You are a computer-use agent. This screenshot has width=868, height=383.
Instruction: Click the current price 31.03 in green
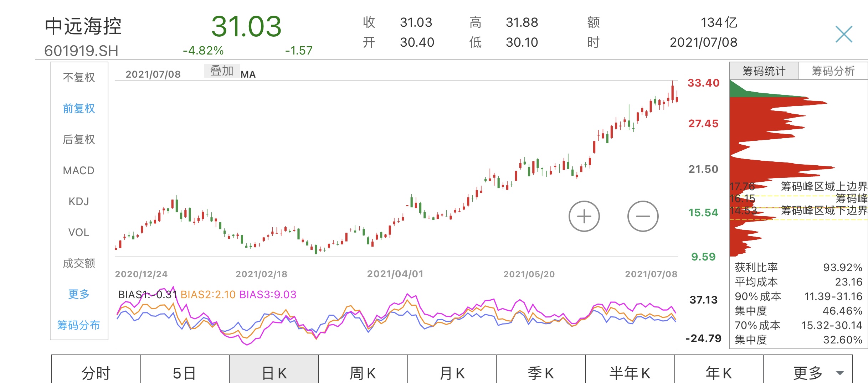tap(246, 26)
